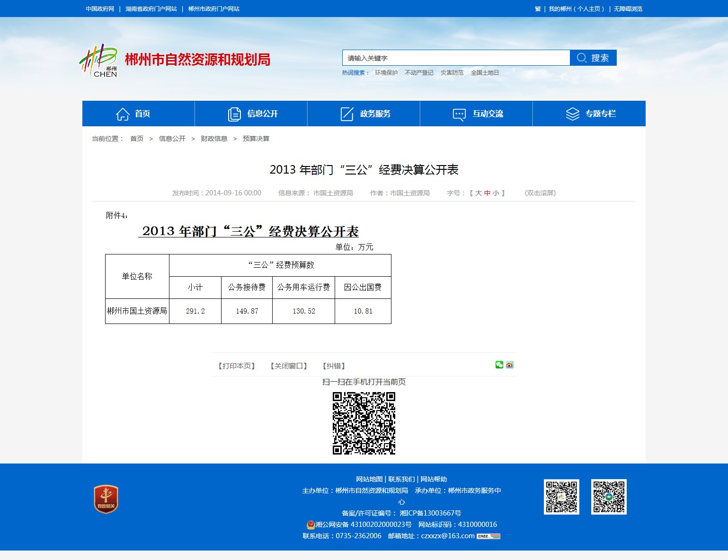The image size is (728, 560).
Task: Go to 预算决算 in the breadcrumb
Action: (x=256, y=139)
